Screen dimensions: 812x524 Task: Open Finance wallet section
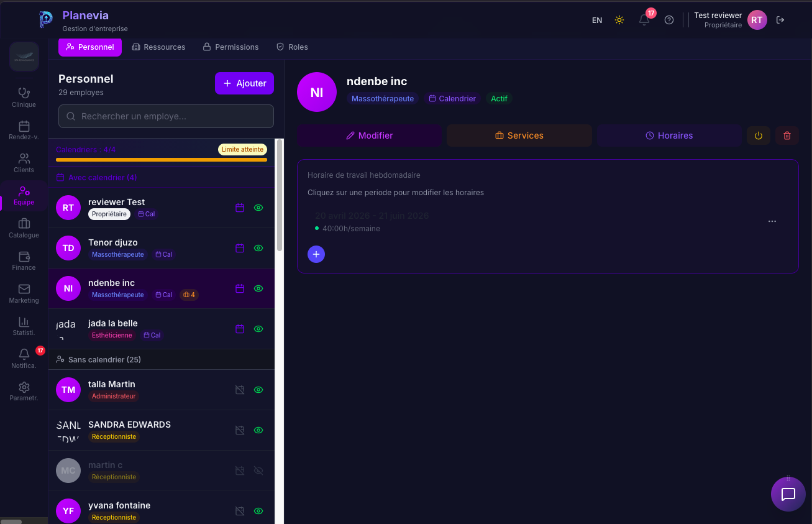pyautogui.click(x=24, y=261)
